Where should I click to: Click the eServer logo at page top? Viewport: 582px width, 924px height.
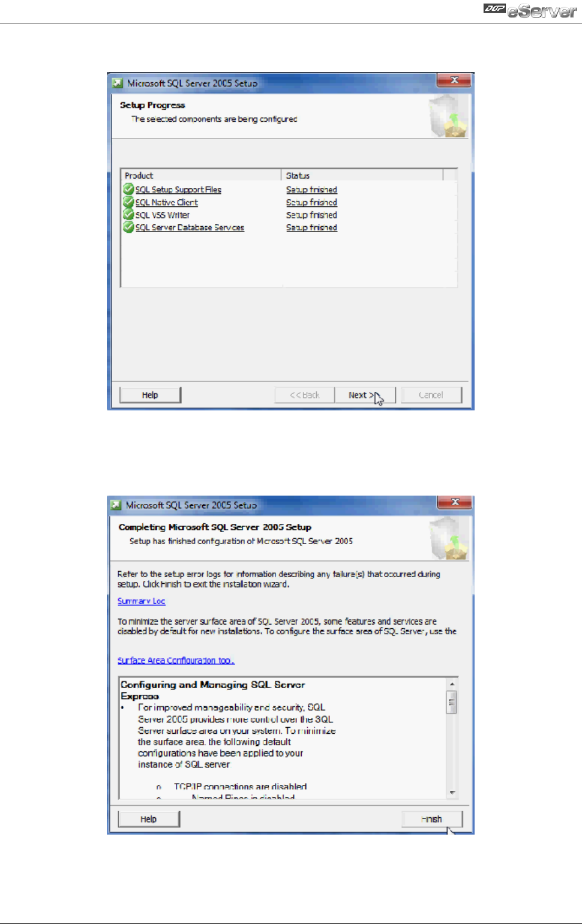click(530, 10)
